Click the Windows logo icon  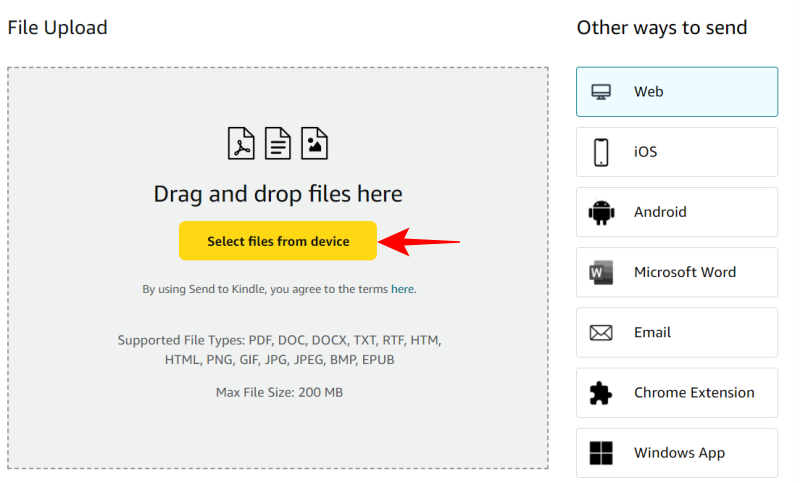601,453
